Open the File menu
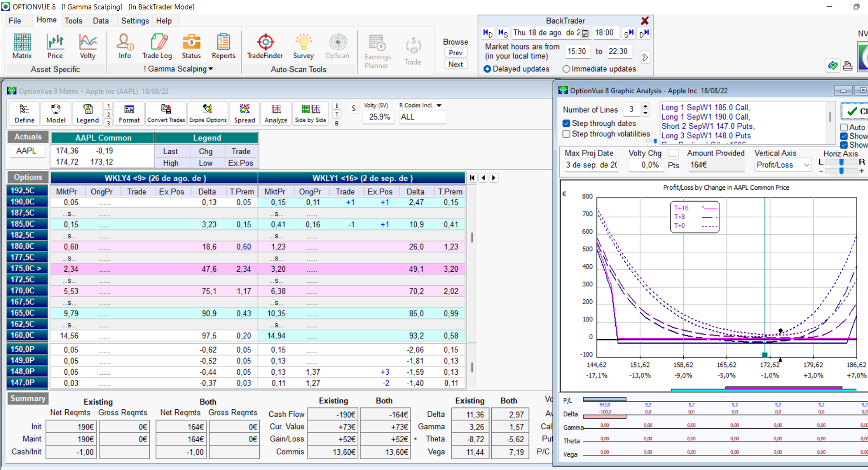The width and height of the screenshot is (868, 470). pos(15,21)
